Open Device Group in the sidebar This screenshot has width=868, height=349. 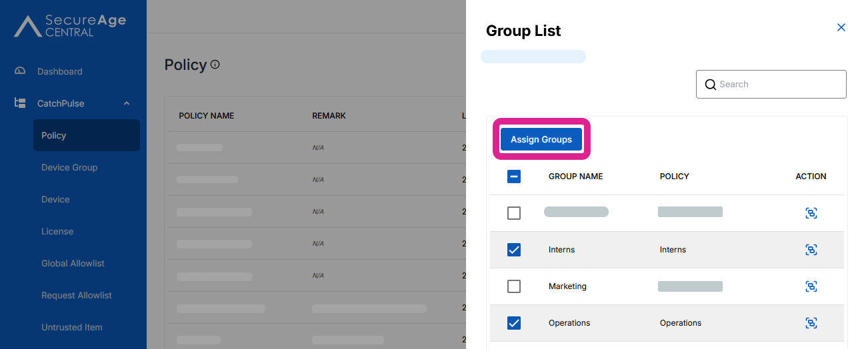pos(69,167)
